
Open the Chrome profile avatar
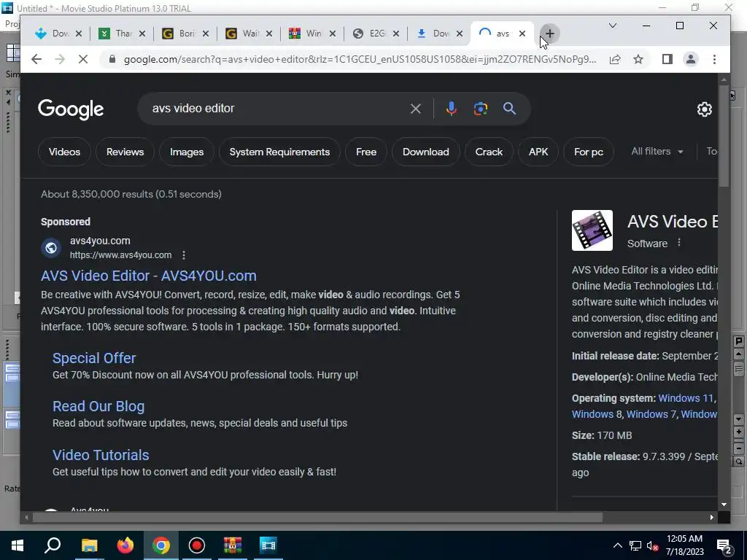pos(690,59)
